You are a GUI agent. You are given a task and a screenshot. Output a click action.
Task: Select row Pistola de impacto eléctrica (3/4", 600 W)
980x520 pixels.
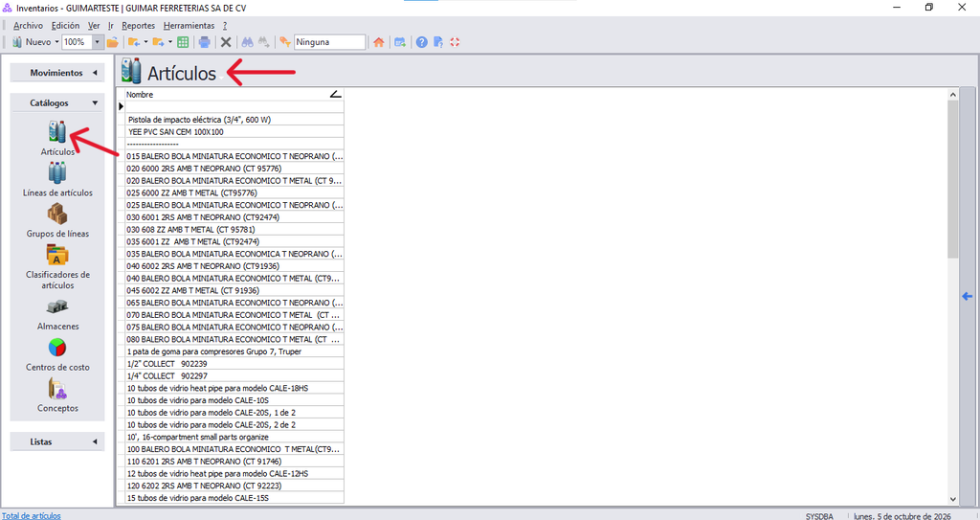coord(234,120)
